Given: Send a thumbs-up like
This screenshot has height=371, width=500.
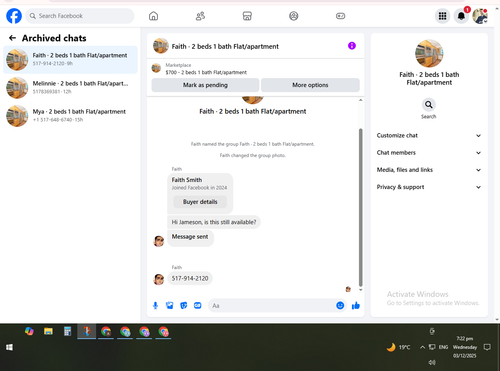Looking at the screenshot, I should pyautogui.click(x=356, y=305).
